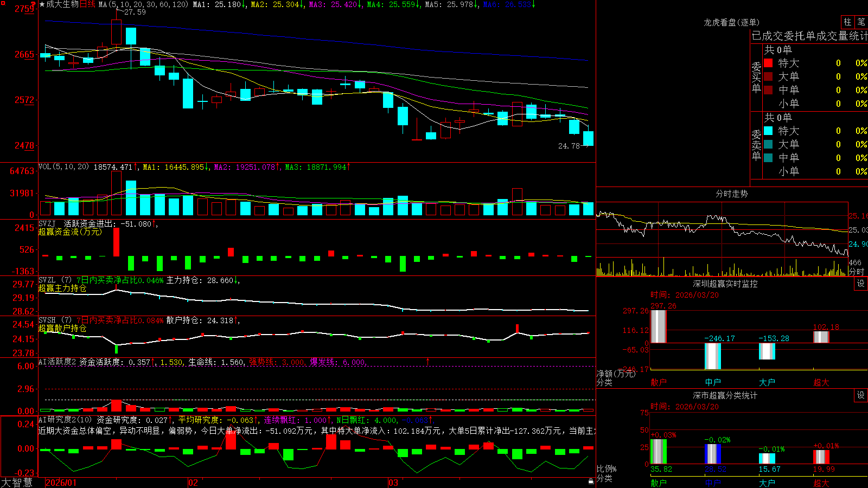Click the red question mark help icon
This screenshot has height=488, width=868.
[34, 4]
